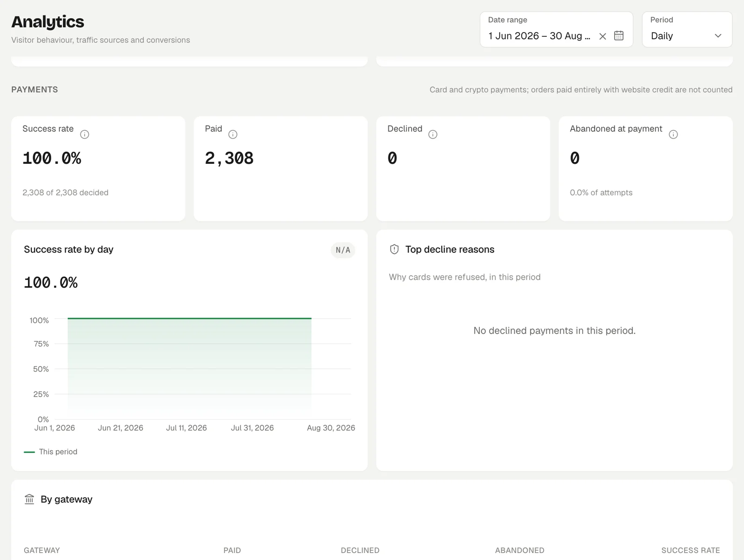This screenshot has width=744, height=560.
Task: Sort by the SUCCESS RATE column header
Action: coord(691,550)
